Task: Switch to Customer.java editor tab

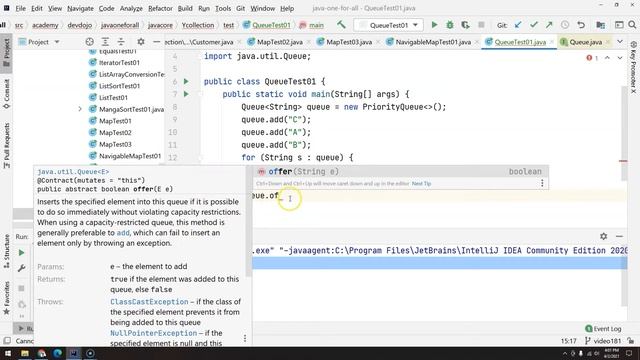Action: (200, 42)
